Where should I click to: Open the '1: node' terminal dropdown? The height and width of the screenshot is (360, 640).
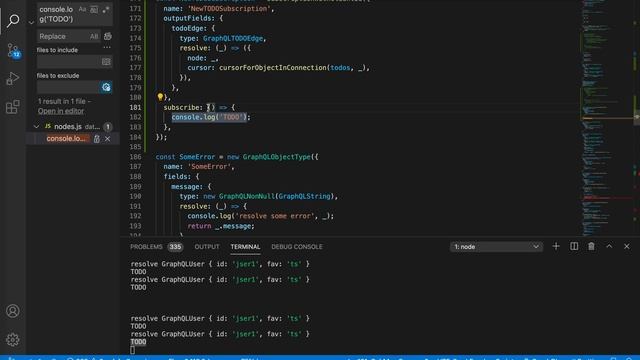pos(496,247)
